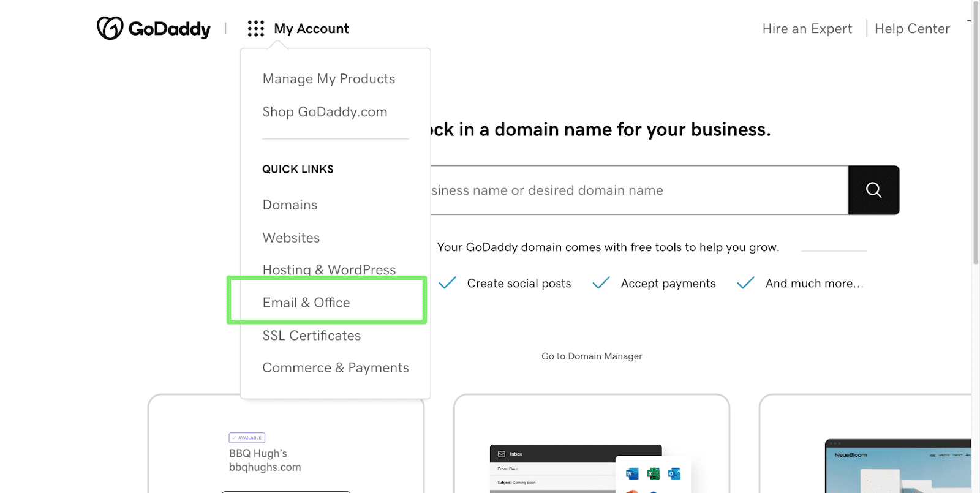Click the Outlook icon in email card

click(674, 473)
